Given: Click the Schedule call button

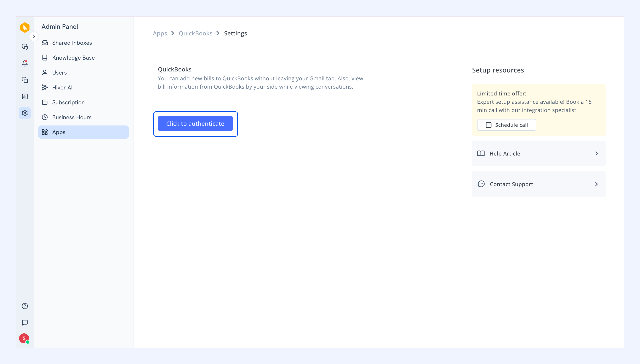Looking at the screenshot, I should click(506, 125).
